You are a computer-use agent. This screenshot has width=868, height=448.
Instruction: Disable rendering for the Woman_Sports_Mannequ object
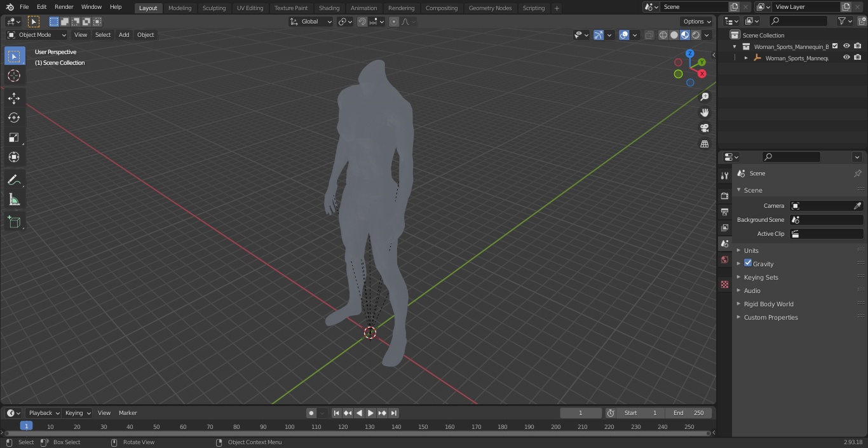point(858,57)
